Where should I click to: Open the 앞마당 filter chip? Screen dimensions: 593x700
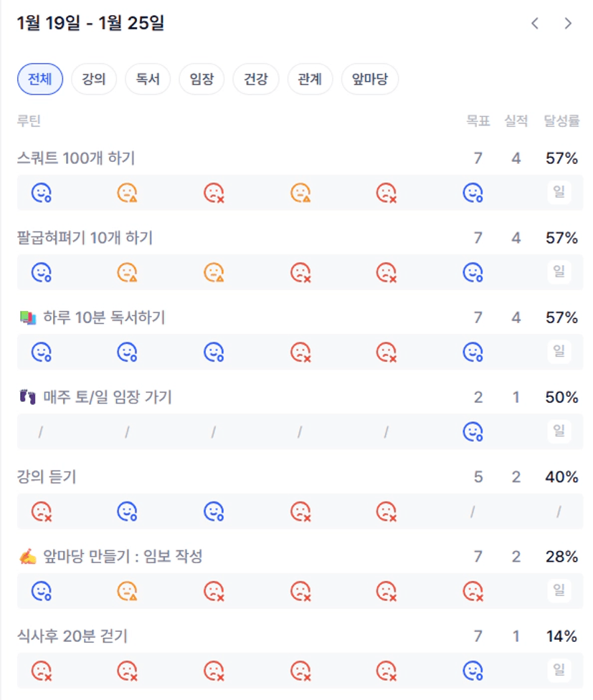coord(370,80)
